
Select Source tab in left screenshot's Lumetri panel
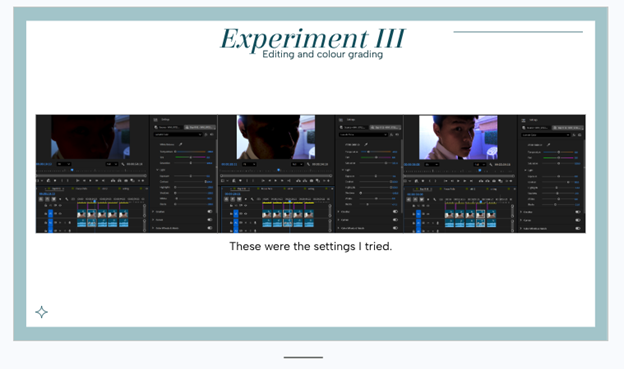coord(168,127)
